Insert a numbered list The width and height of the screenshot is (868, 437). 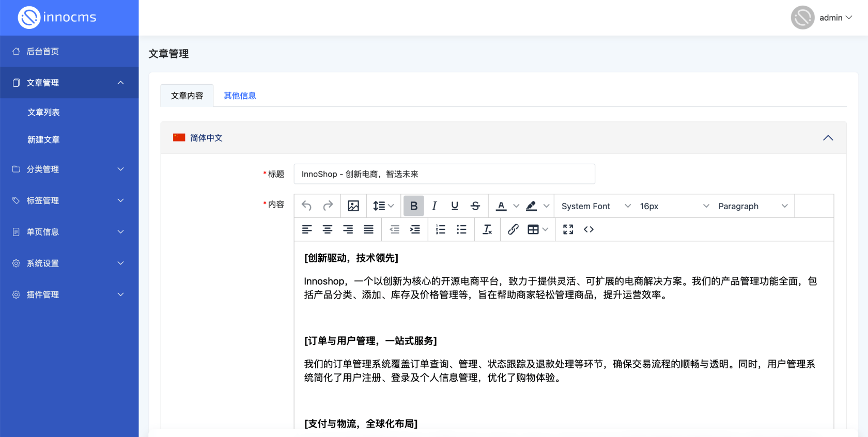pos(441,229)
